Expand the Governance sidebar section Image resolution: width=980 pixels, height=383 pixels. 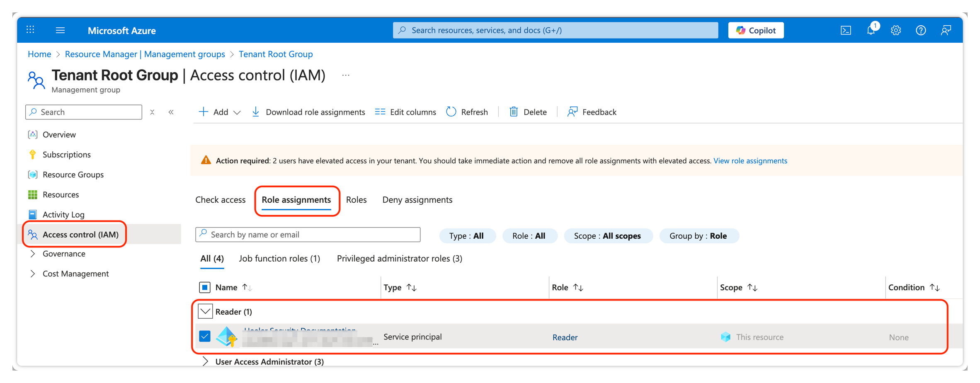[33, 254]
